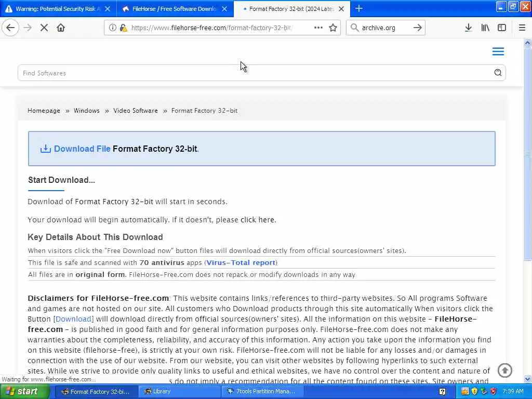Toggle the sidebar view icon
532x399 pixels.
502,28
